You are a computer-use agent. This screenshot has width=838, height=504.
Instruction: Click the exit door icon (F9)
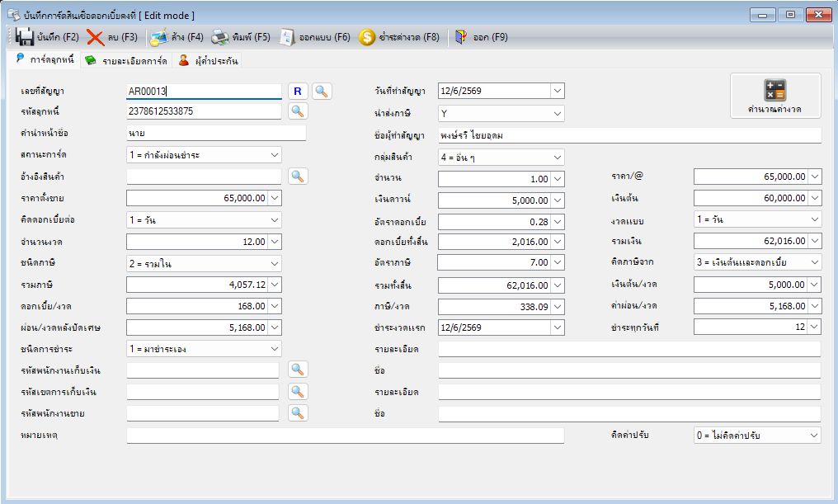(x=460, y=37)
